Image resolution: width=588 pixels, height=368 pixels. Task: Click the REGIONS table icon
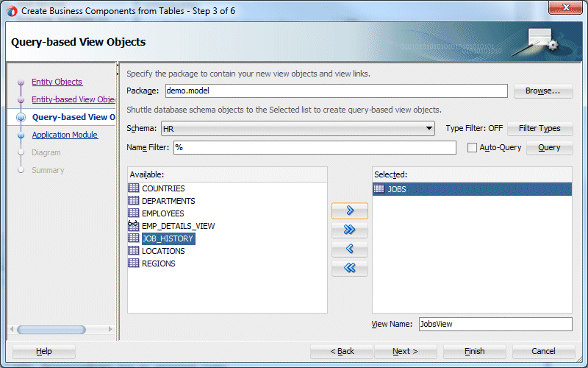[133, 263]
